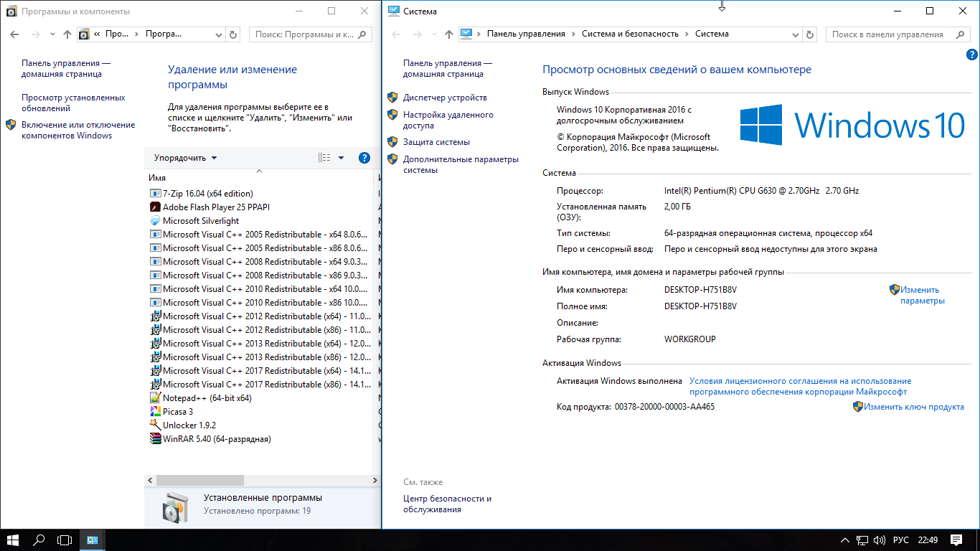Click the WinRAR 5.40 icon
Image resolution: width=980 pixels, height=551 pixels.
click(156, 438)
